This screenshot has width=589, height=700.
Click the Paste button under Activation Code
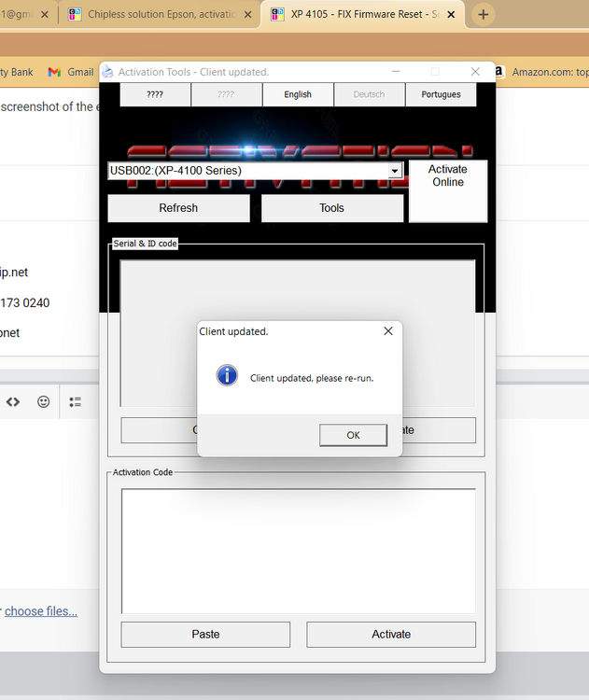pos(205,635)
